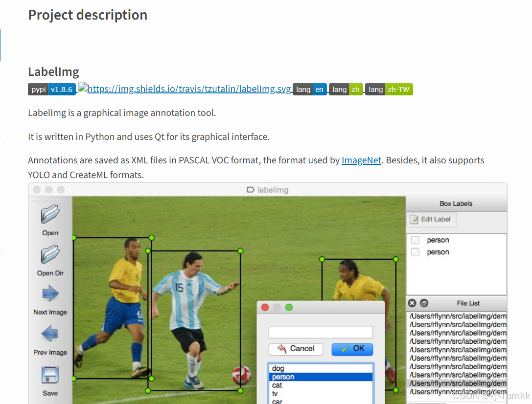Float the File List panel icon
Viewport: 532px width, 404px height.
(x=424, y=303)
